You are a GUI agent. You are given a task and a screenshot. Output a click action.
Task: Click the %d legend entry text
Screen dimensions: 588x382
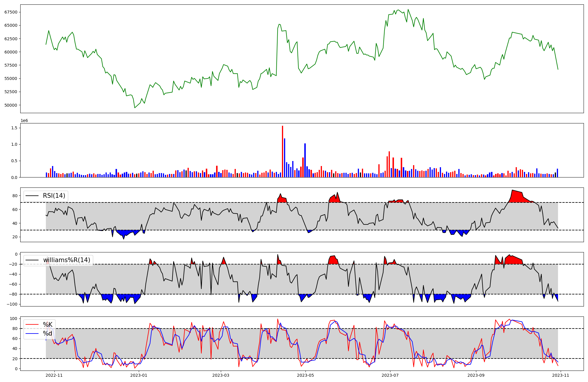point(48,334)
